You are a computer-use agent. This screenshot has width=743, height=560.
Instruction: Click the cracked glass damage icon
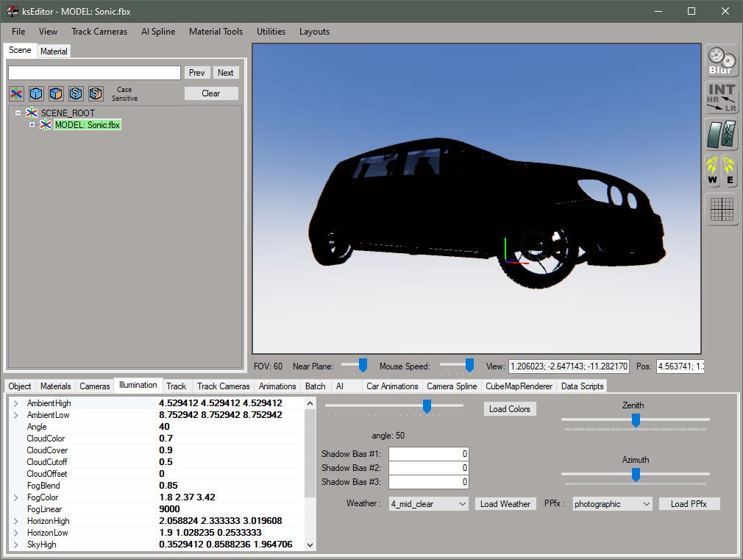[x=722, y=134]
